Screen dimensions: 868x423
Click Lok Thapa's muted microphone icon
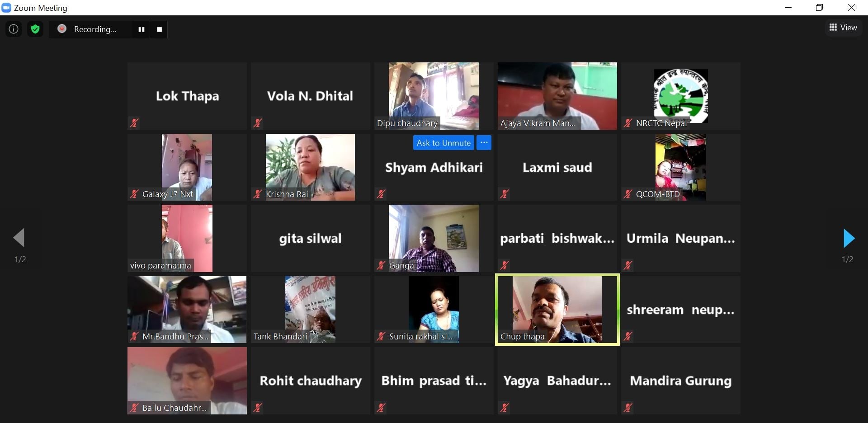tap(134, 122)
